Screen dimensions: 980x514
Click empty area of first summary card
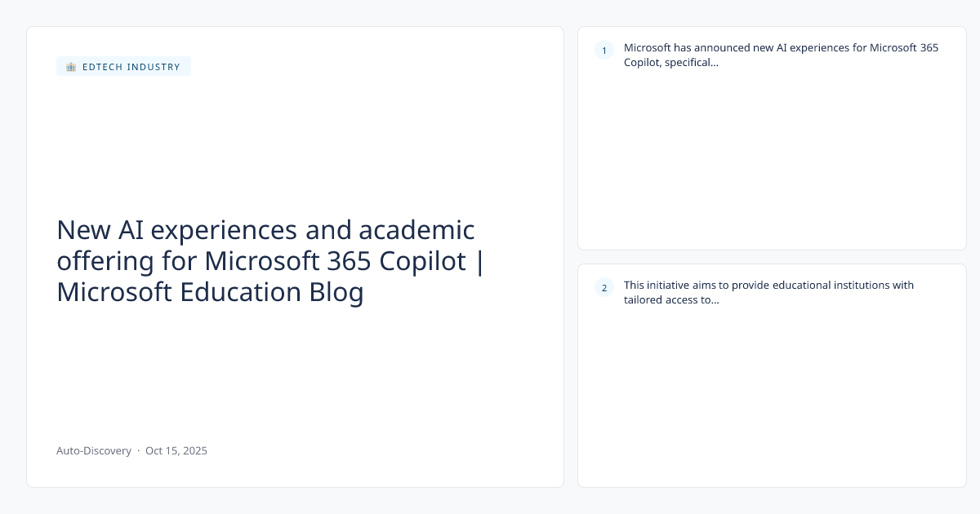click(772, 163)
